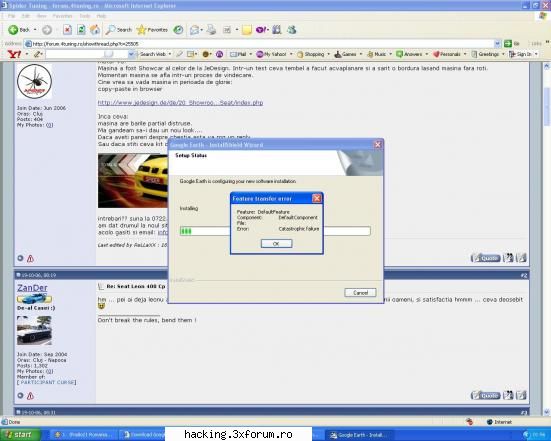Open the My Yahoo dropdown
This screenshot has height=441, width=551.
point(291,54)
